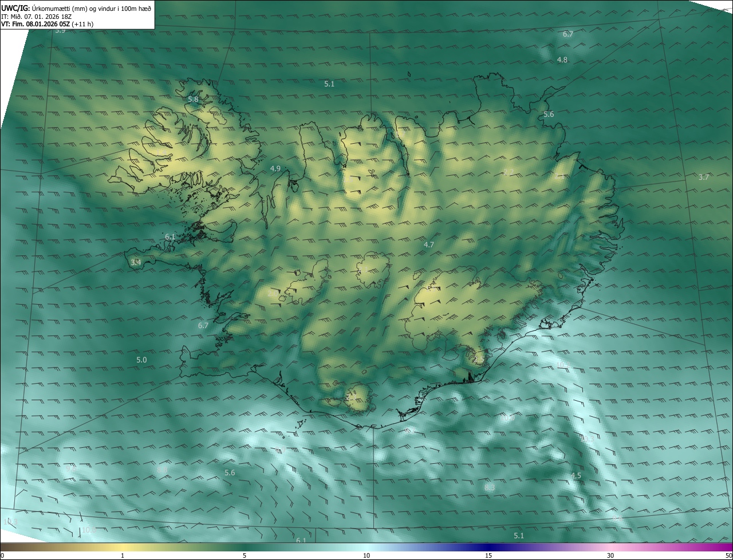
Task: Click the 5.8 value label over the Westfjords
Action: click(x=193, y=100)
